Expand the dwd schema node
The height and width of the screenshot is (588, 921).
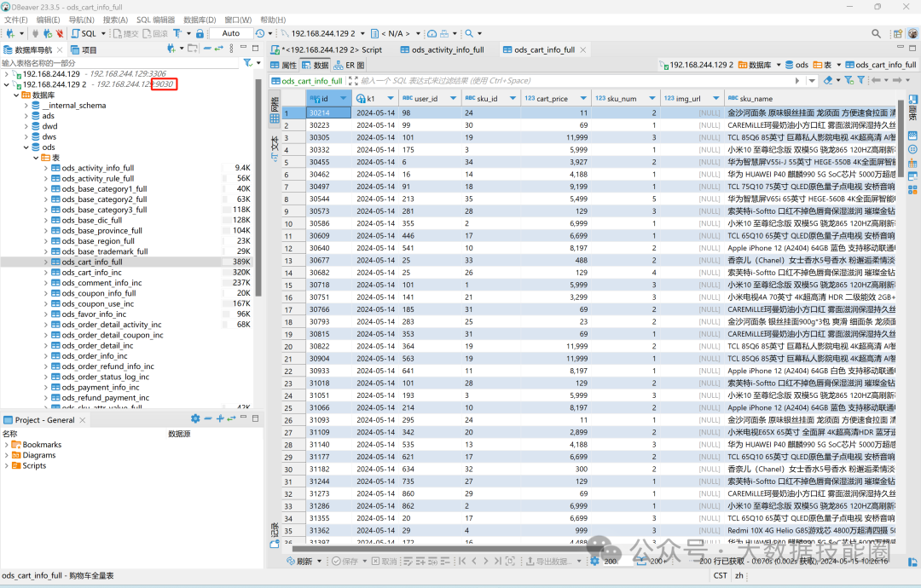click(x=26, y=126)
